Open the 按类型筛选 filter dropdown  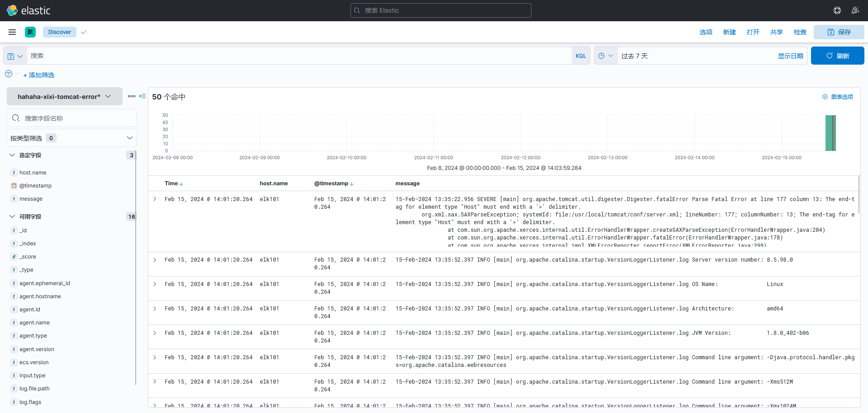(72, 138)
